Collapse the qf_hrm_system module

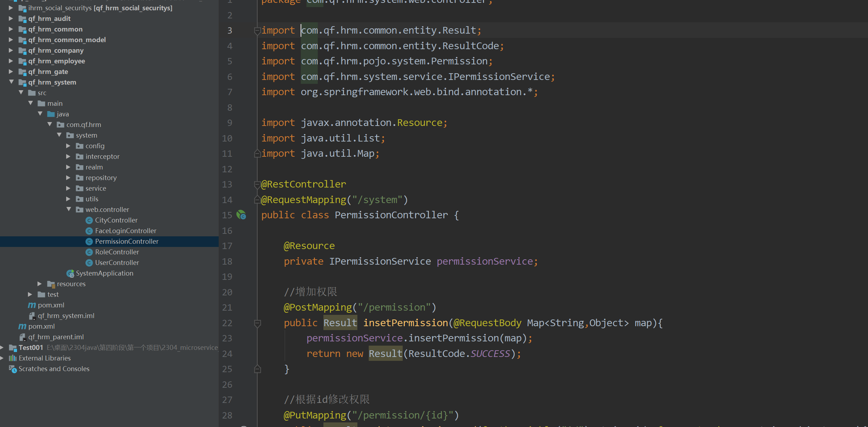point(11,82)
